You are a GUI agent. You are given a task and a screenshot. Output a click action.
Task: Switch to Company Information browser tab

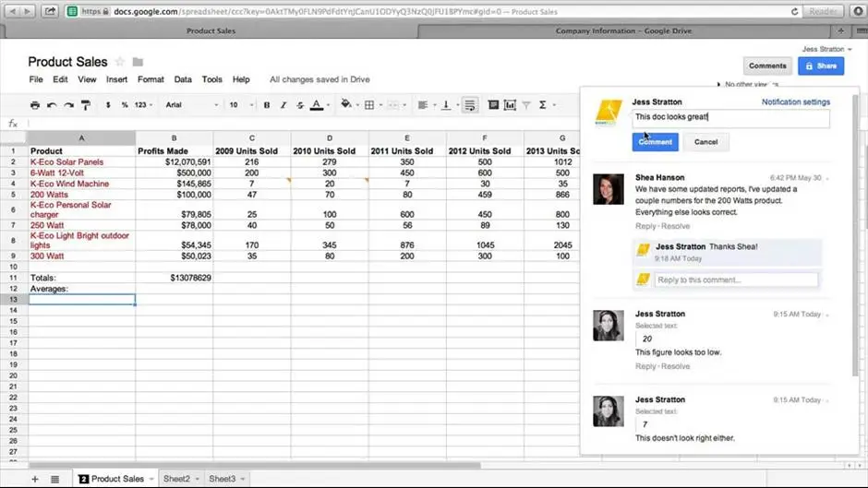623,31
